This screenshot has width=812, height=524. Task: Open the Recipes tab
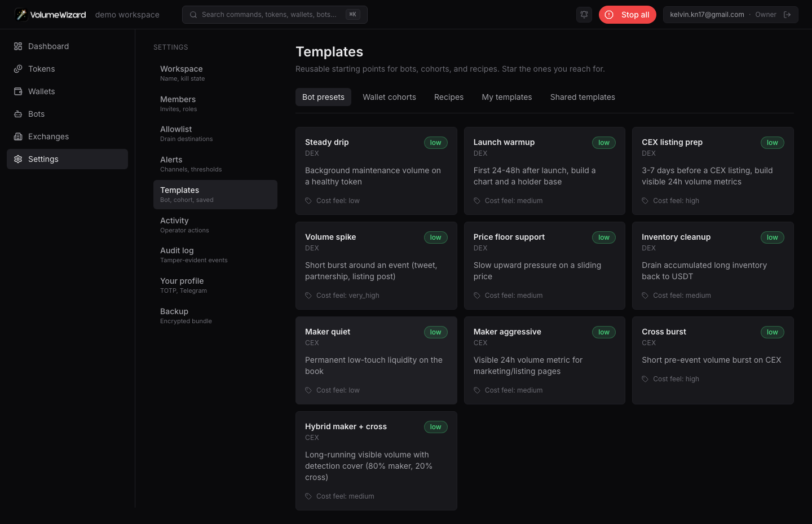[449, 97]
